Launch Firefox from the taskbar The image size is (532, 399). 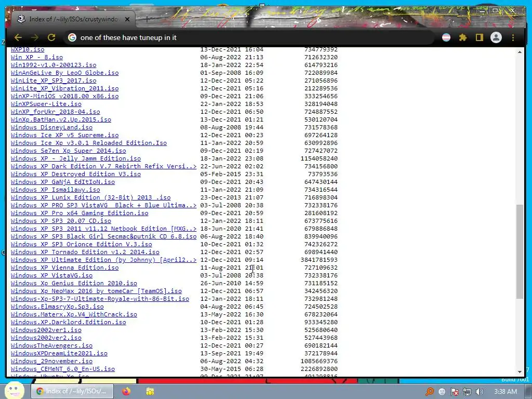127,391
